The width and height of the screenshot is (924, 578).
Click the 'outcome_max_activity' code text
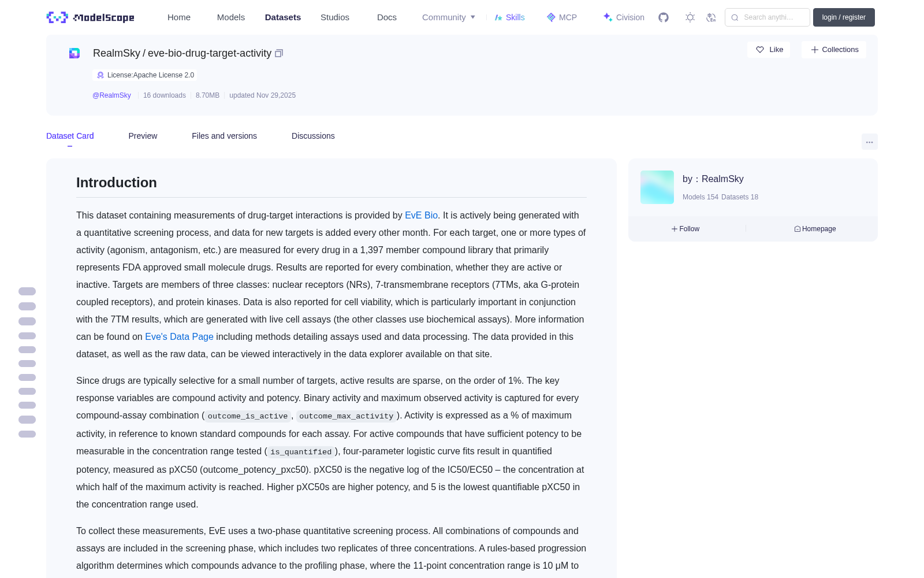coord(346,416)
